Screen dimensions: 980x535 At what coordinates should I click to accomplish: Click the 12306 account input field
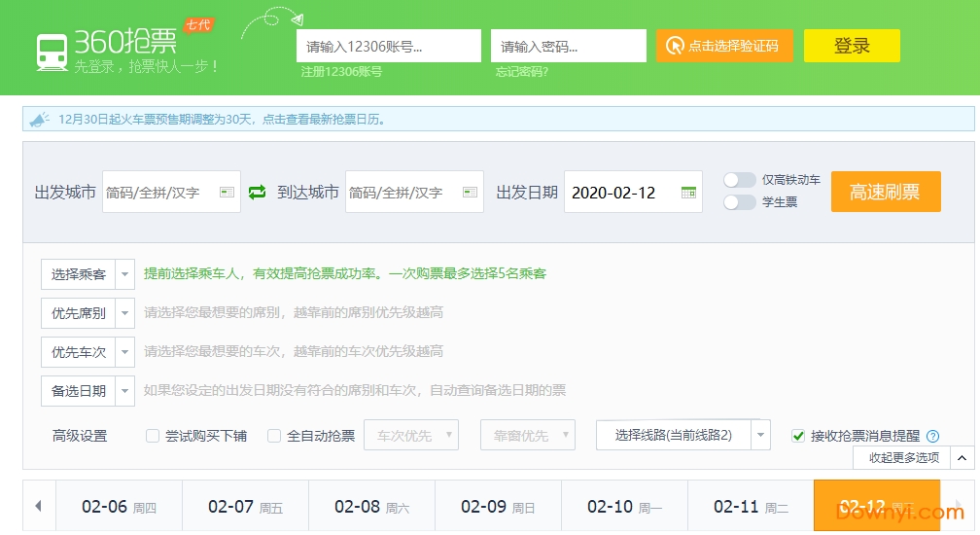click(388, 46)
